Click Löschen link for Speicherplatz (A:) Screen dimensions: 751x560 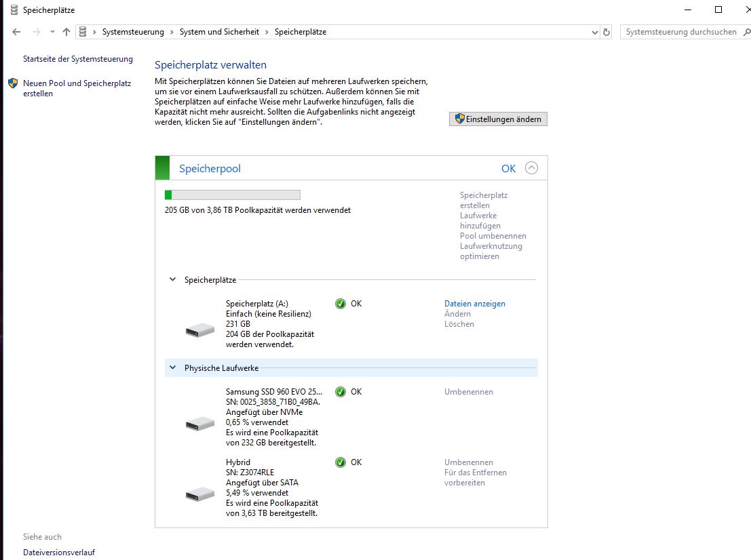(x=459, y=324)
